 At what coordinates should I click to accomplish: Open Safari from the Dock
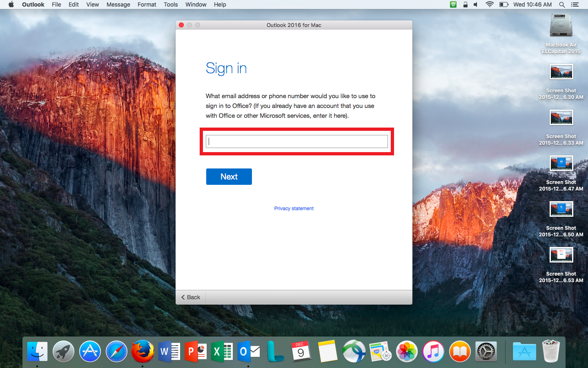[x=116, y=352]
